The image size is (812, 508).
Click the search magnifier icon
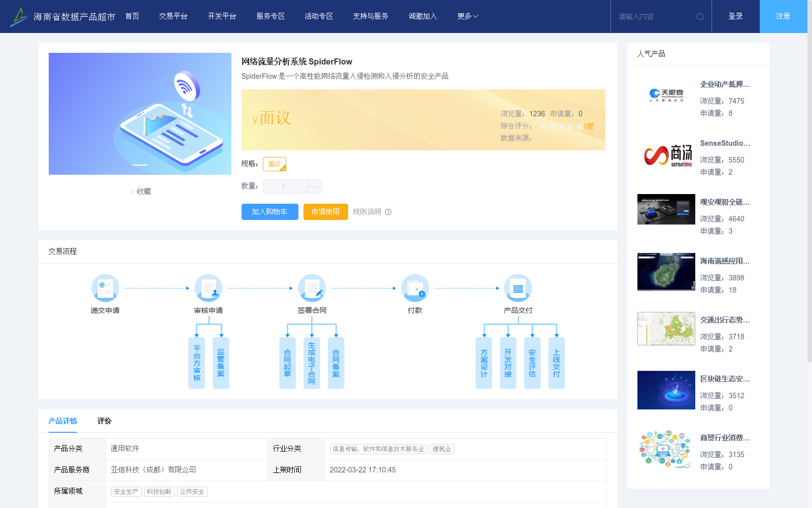point(700,17)
